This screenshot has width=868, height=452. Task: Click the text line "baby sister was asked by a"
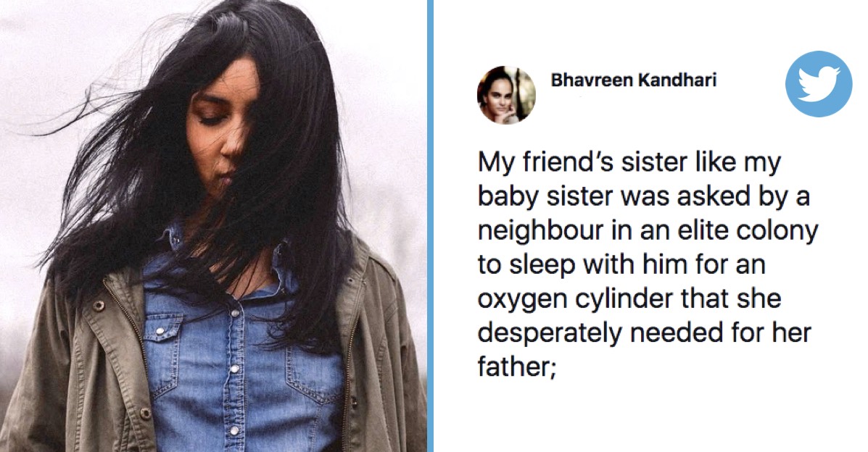(644, 196)
